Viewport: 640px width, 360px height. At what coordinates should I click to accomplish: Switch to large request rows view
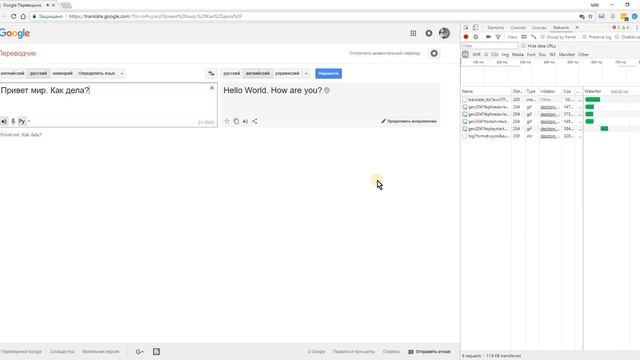pyautogui.click(x=524, y=37)
